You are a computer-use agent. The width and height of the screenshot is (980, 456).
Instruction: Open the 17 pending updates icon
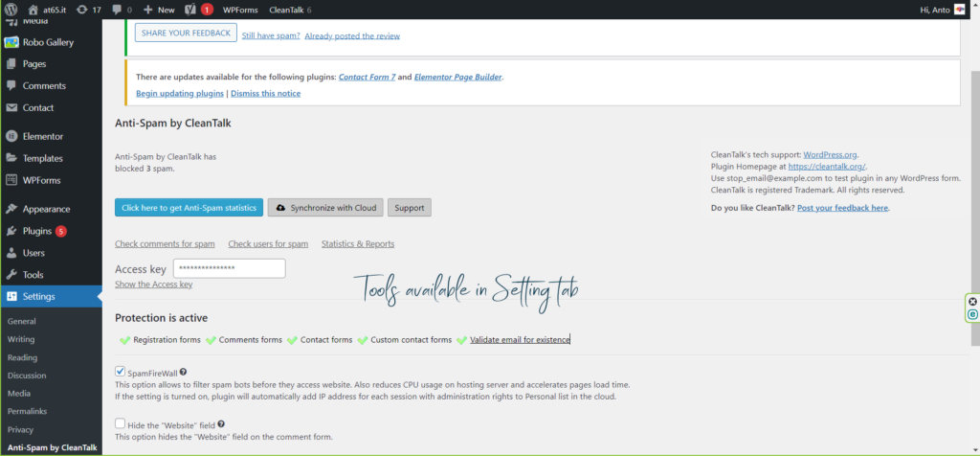(82, 10)
